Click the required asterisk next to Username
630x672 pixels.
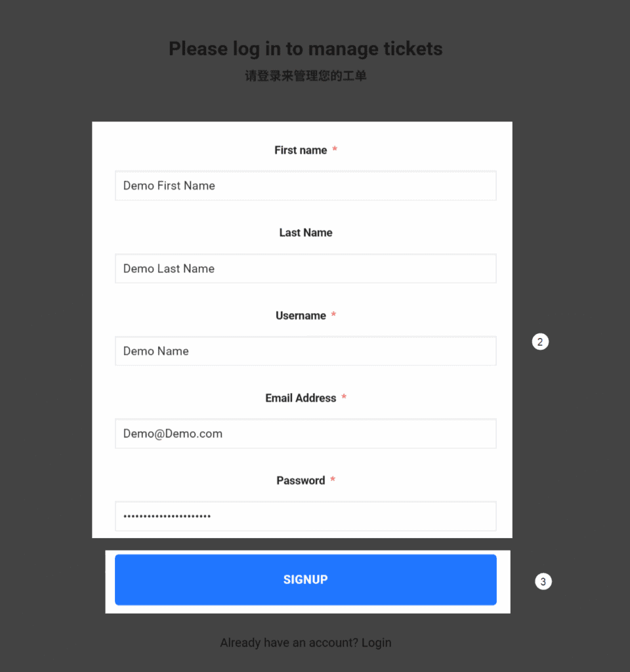point(333,316)
